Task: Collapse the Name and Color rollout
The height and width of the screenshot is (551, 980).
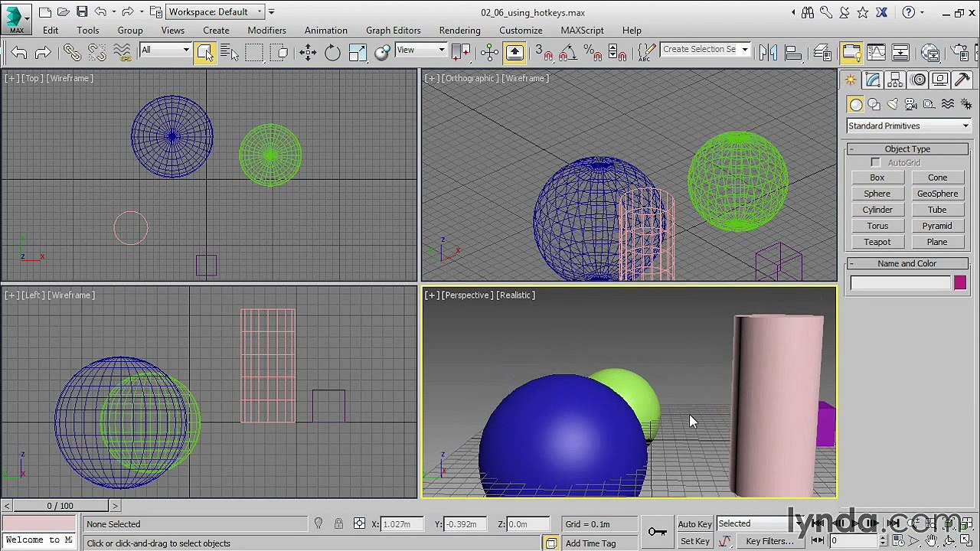Action: (x=907, y=263)
